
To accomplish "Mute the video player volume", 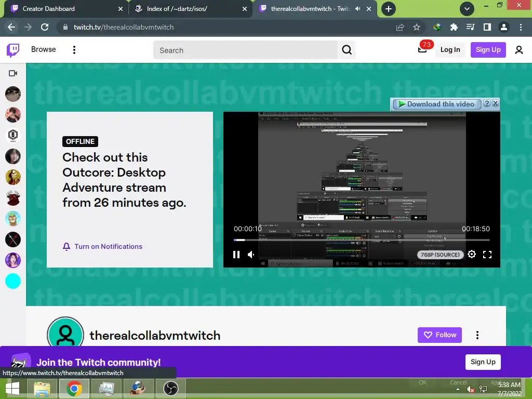I will click(x=251, y=255).
